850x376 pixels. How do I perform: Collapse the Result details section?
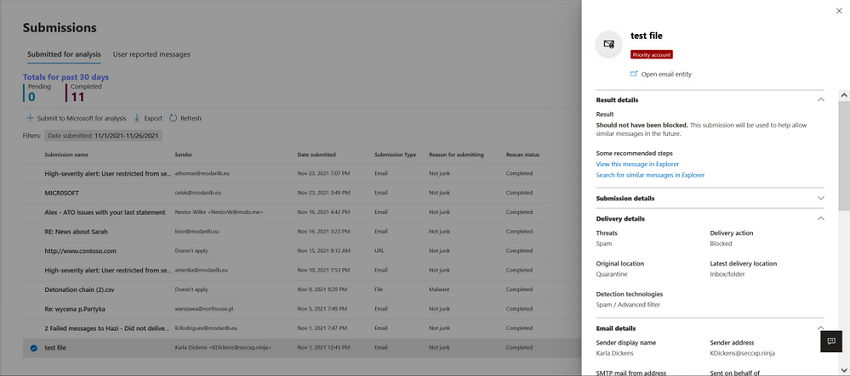[821, 100]
